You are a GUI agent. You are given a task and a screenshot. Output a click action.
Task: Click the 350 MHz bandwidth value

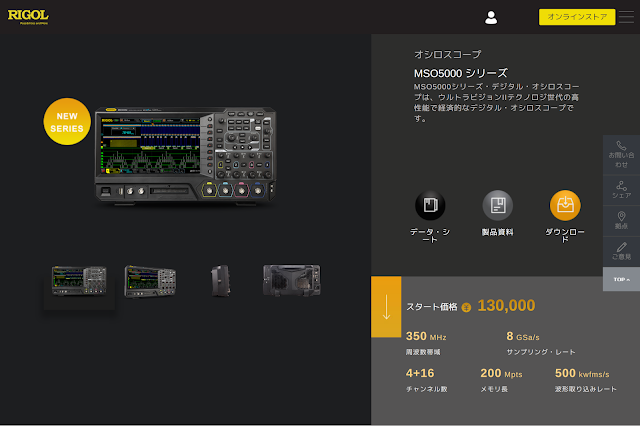(x=426, y=336)
